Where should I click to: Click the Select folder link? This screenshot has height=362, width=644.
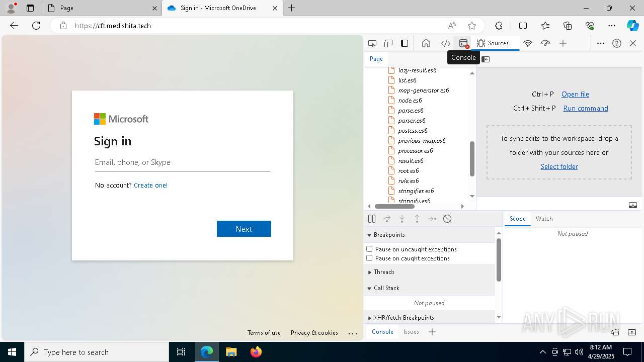(559, 166)
